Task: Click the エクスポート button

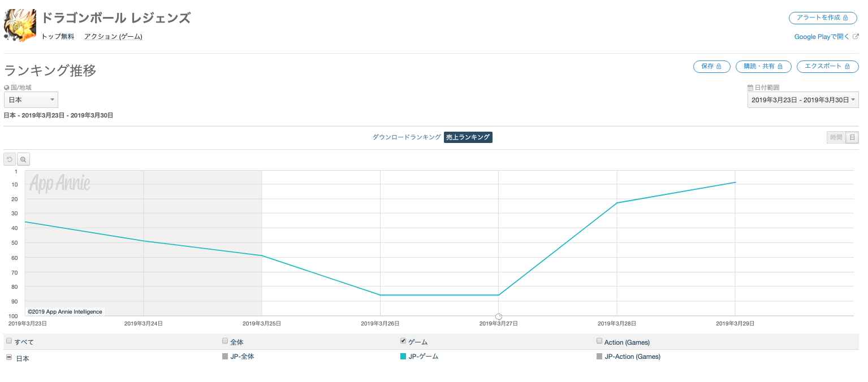Action: (827, 67)
